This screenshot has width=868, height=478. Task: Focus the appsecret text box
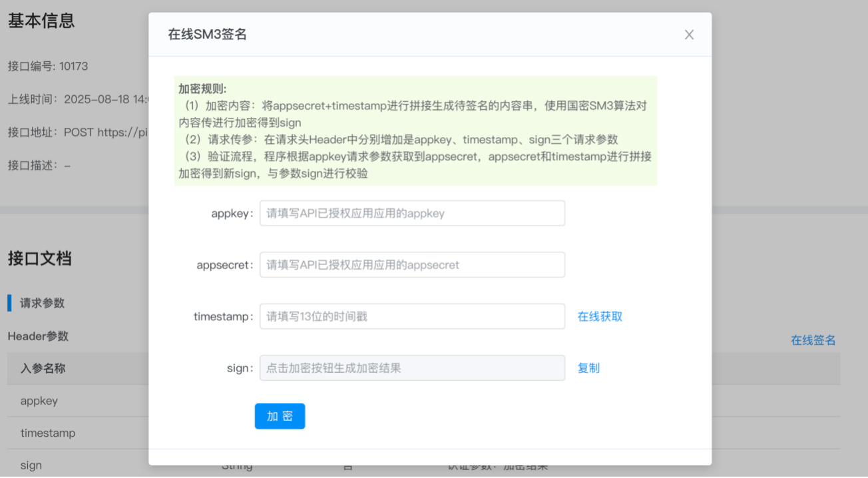[x=412, y=265]
